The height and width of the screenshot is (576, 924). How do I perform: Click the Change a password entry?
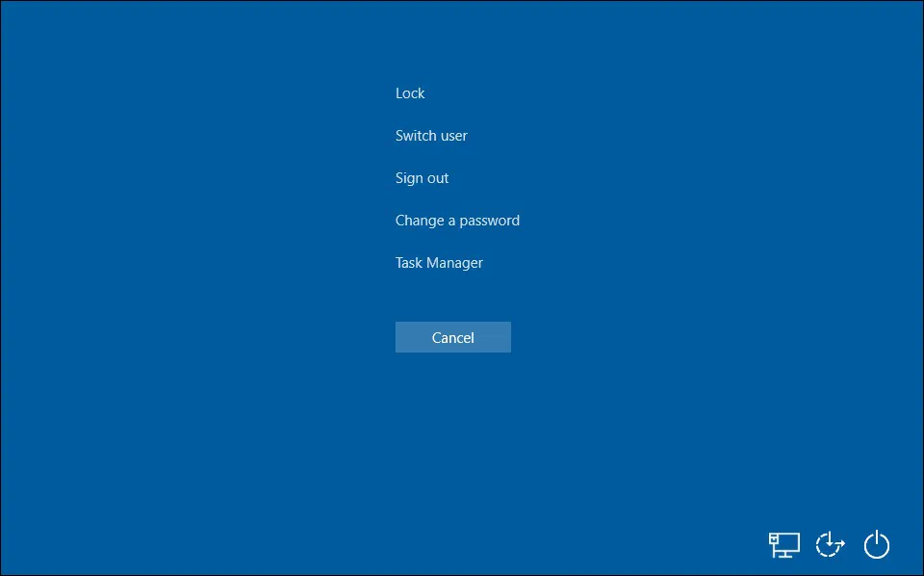pyautogui.click(x=457, y=221)
